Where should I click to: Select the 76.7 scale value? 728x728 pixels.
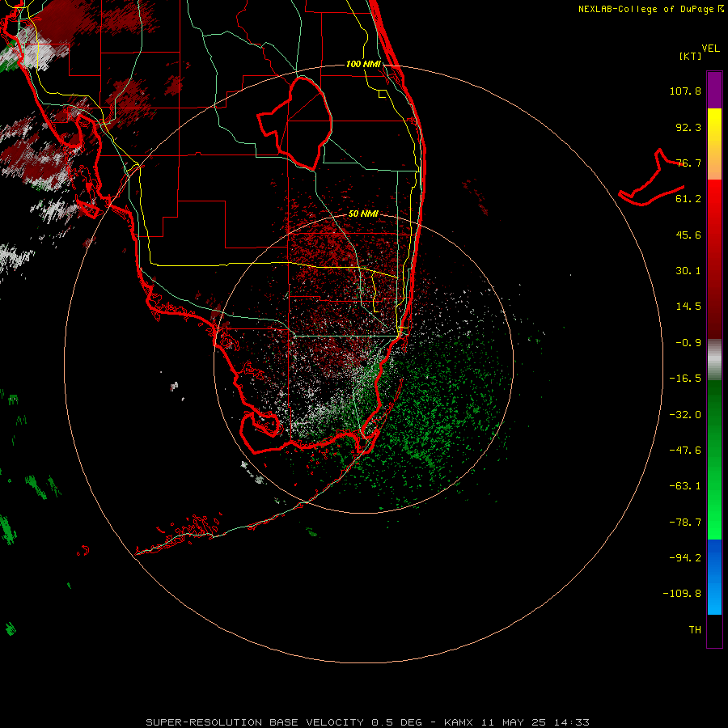coord(688,163)
